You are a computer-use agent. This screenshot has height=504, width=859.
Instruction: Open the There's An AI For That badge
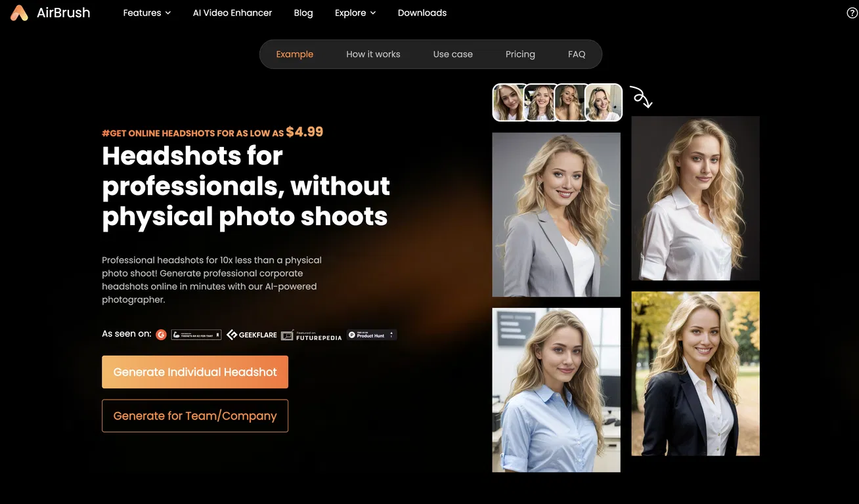click(196, 335)
